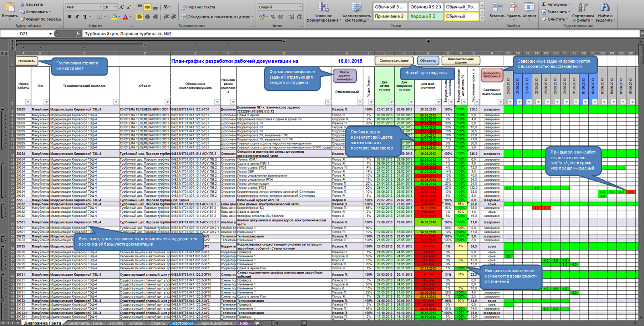
Task: Switch to the Настройки sheet tab
Action: 182,323
